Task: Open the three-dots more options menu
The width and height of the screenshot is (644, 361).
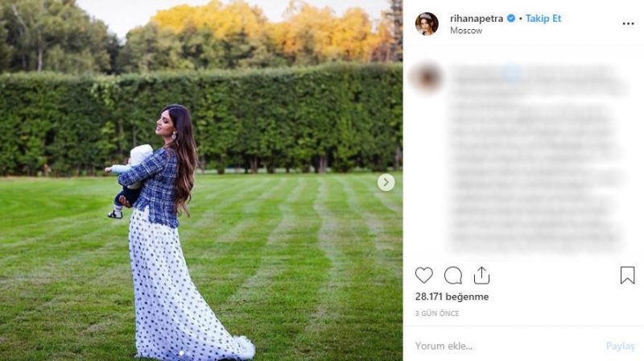Action: click(x=628, y=24)
